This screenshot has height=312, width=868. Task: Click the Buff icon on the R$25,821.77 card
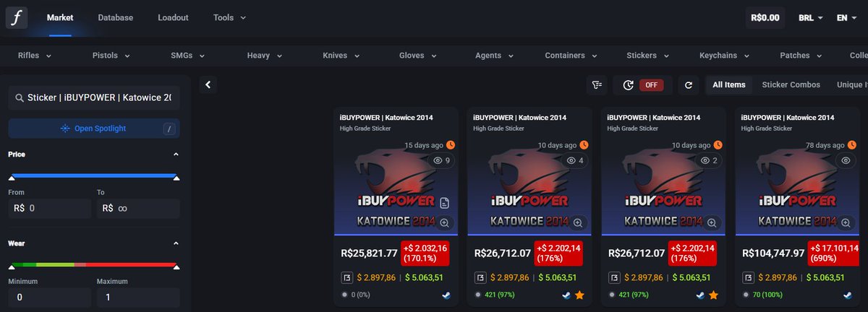(346, 277)
